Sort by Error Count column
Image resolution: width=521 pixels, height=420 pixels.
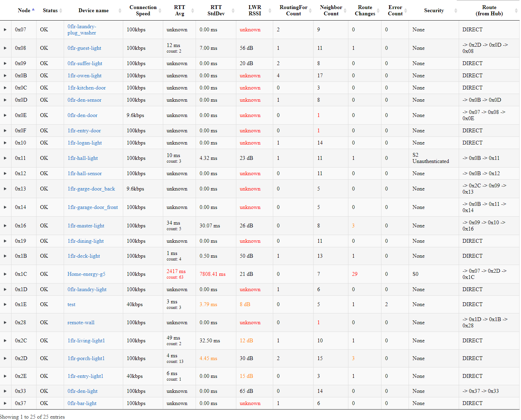[x=395, y=10]
